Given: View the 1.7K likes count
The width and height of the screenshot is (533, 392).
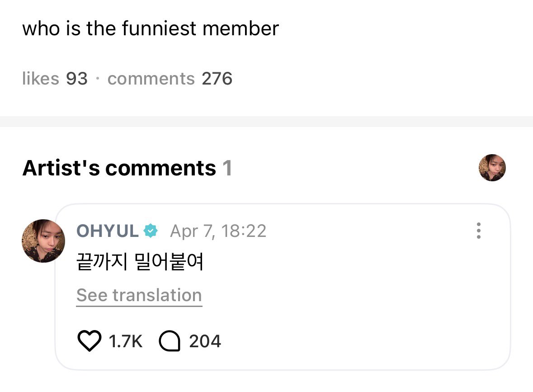Looking at the screenshot, I should tap(126, 341).
